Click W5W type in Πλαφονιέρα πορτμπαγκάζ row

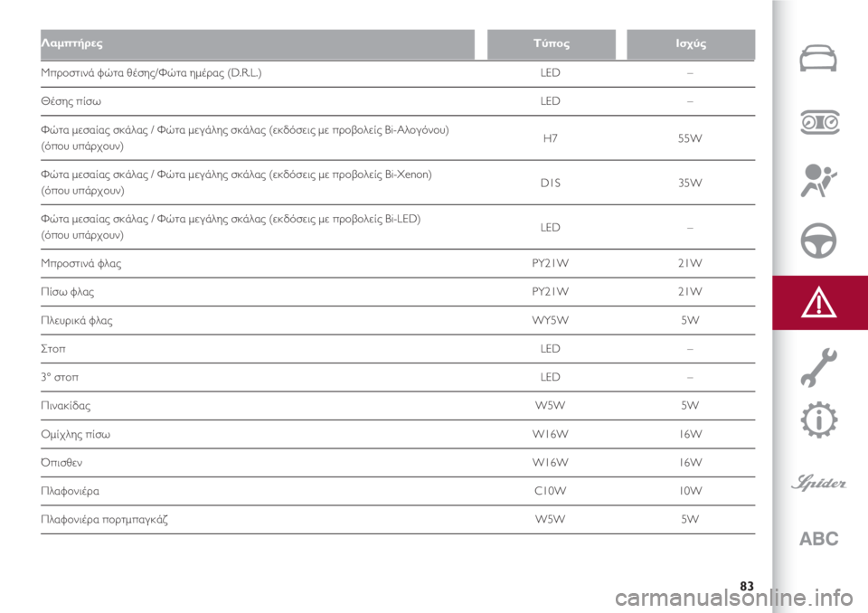click(551, 519)
